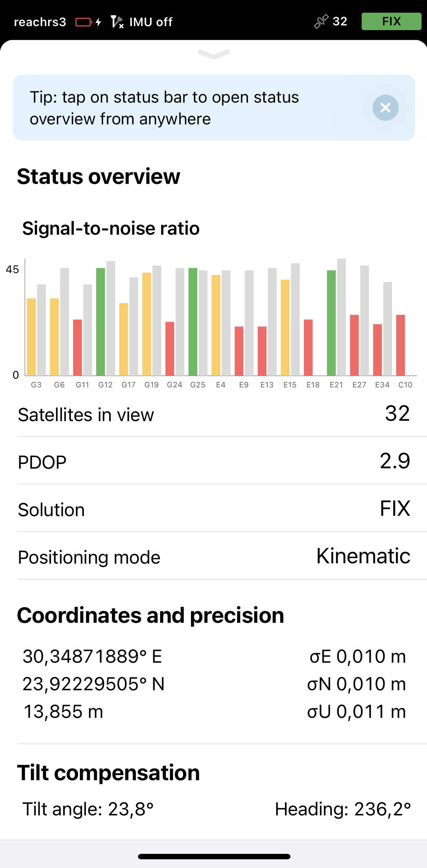Viewport: 427px width, 868px height.
Task: Collapse the status overview sheet chevron
Action: pyautogui.click(x=214, y=54)
